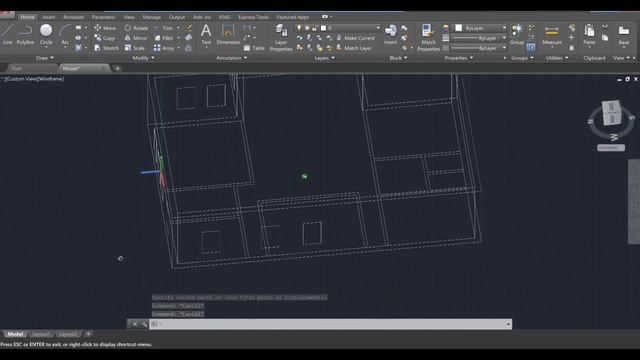Open the Express Tools tab
This screenshot has width=640, height=360.
pos(253,17)
